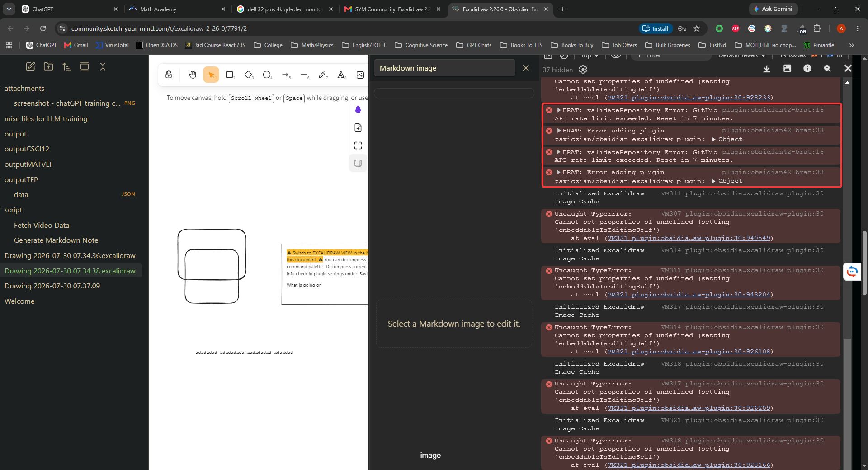The height and width of the screenshot is (470, 868).
Task: Select the Rectangle shape tool
Action: [230, 75]
